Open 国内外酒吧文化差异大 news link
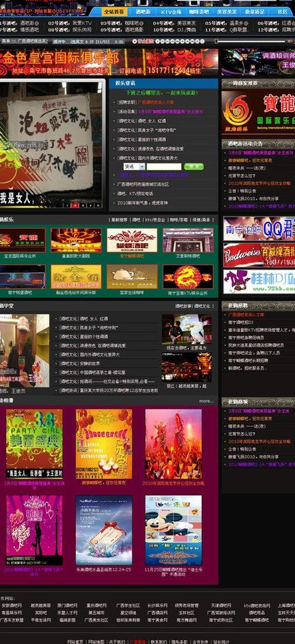295x644 pixels. click(147, 158)
